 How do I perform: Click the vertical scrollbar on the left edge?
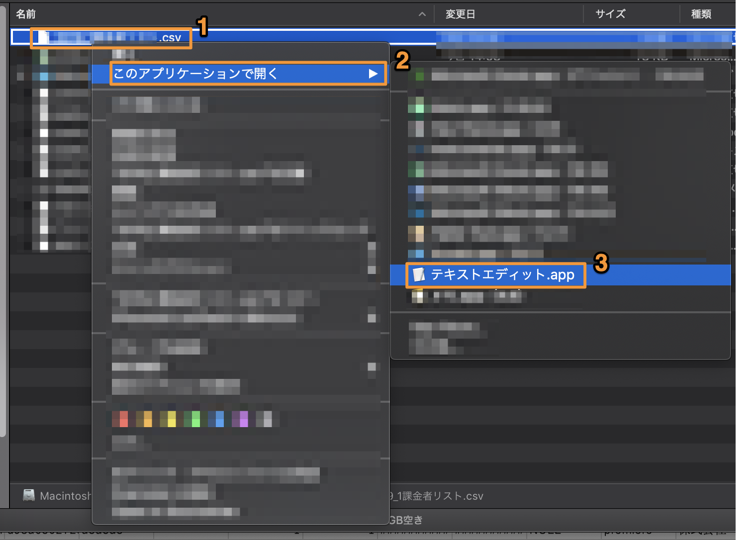pos(3,221)
